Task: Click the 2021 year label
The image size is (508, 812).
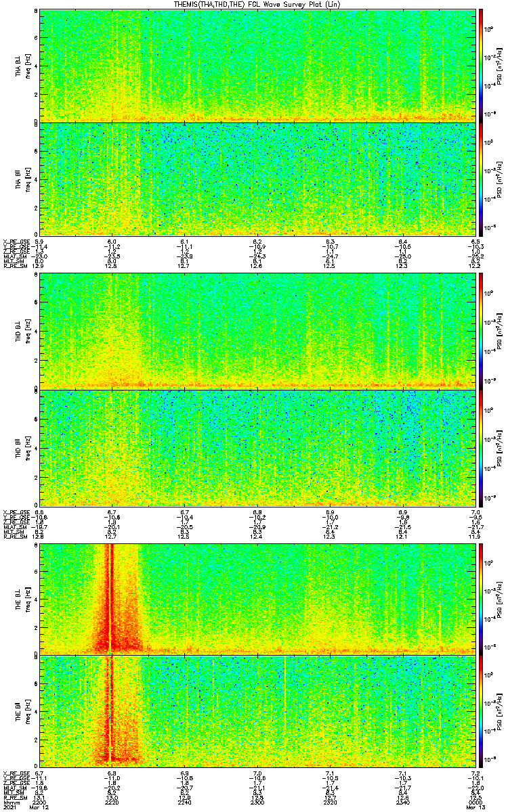Action: 9,807
